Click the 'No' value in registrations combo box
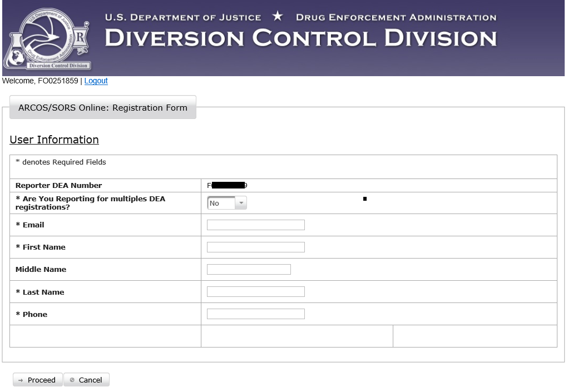The height and width of the screenshot is (392, 568). tap(220, 204)
